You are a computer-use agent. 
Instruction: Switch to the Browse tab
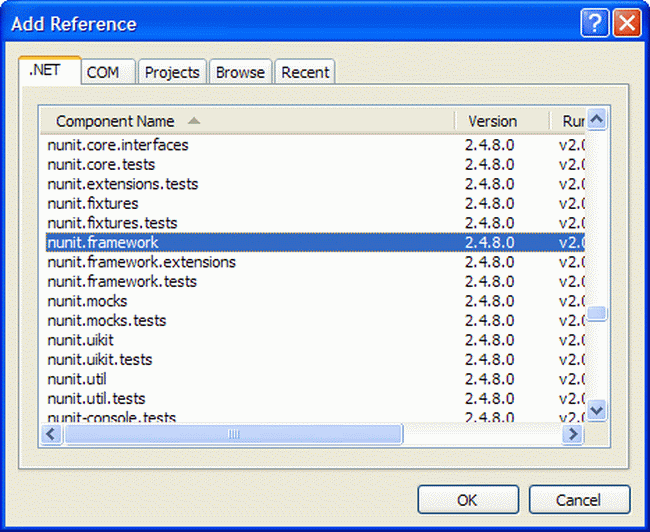pos(241,72)
